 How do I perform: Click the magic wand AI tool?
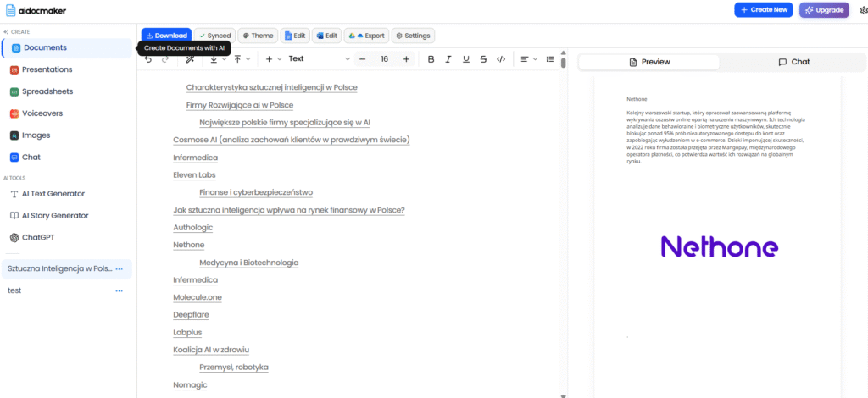point(190,59)
